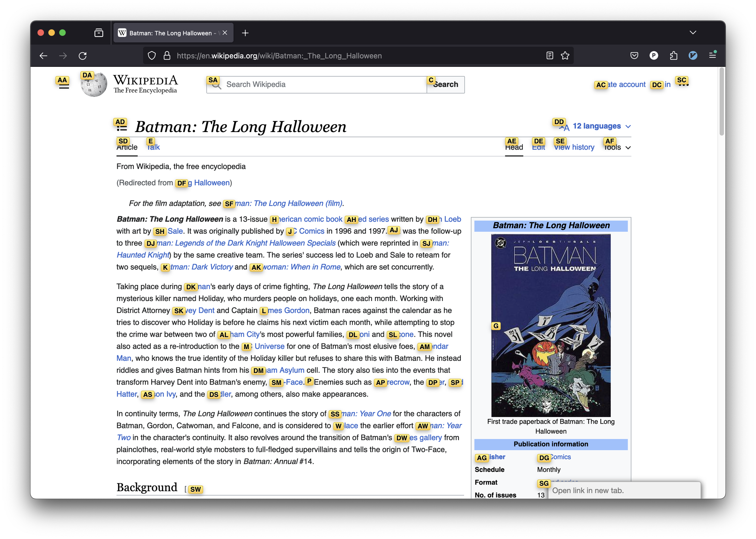Image resolution: width=756 pixels, height=539 pixels.
Task: Click the Create account link
Action: tap(620, 85)
